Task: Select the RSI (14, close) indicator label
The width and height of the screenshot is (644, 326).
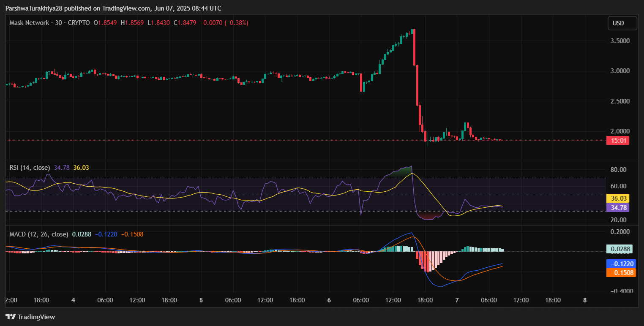Action: coord(30,168)
